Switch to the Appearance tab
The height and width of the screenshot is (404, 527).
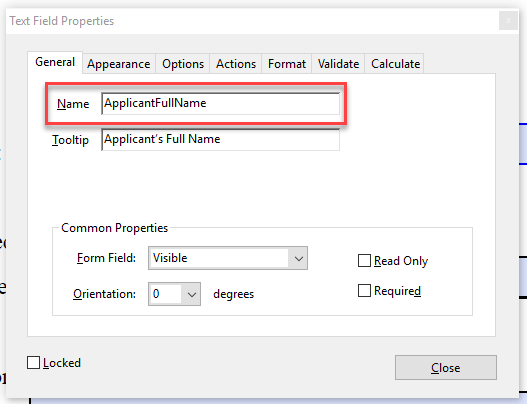119,64
